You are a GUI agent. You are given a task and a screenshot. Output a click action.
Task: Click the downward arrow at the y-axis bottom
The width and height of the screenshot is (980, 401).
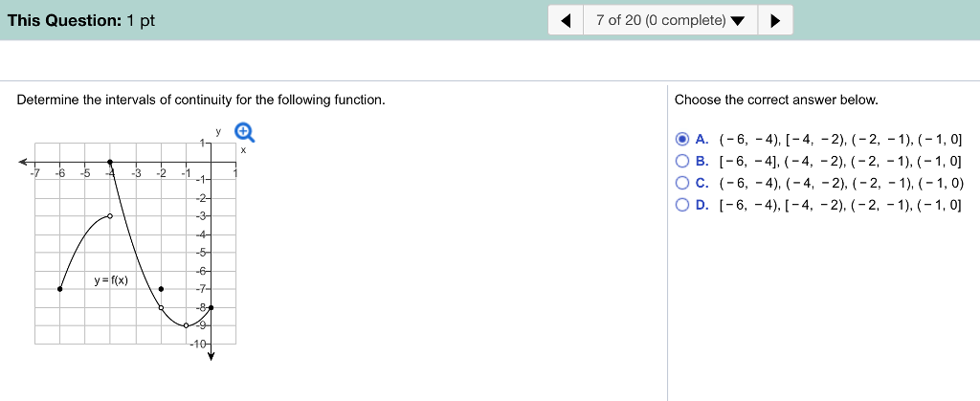pyautogui.click(x=211, y=356)
